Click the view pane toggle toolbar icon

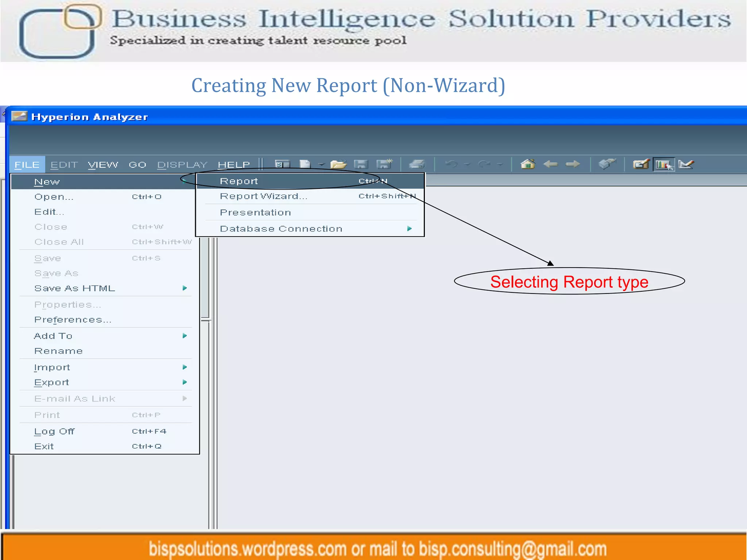pyautogui.click(x=282, y=164)
